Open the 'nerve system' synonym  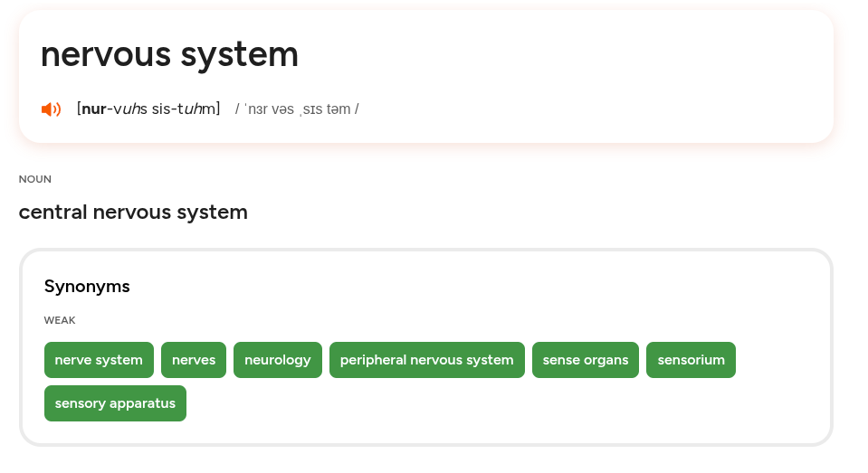tap(99, 360)
